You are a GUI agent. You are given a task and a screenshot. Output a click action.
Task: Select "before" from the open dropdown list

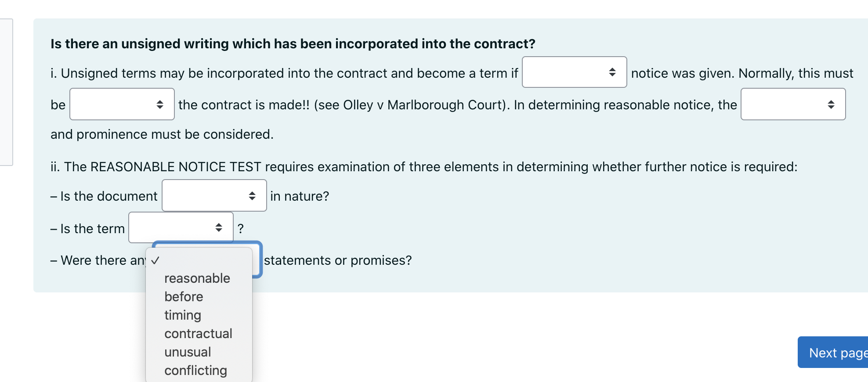183,296
